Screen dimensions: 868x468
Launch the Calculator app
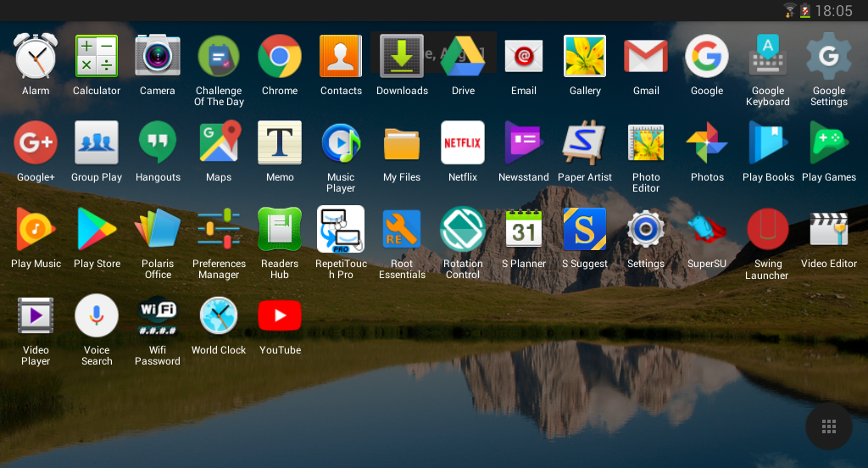[97, 56]
